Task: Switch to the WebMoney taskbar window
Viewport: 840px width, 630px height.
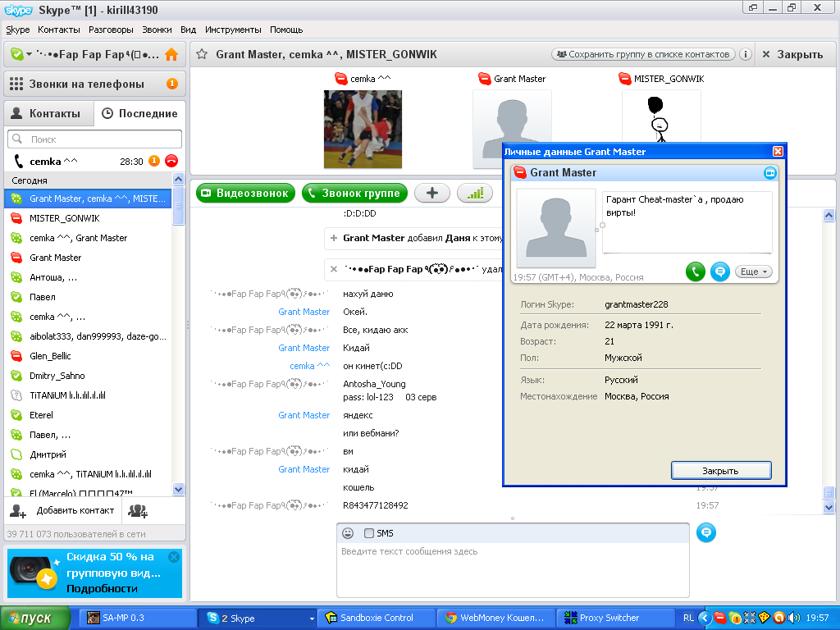Action: [x=495, y=619]
